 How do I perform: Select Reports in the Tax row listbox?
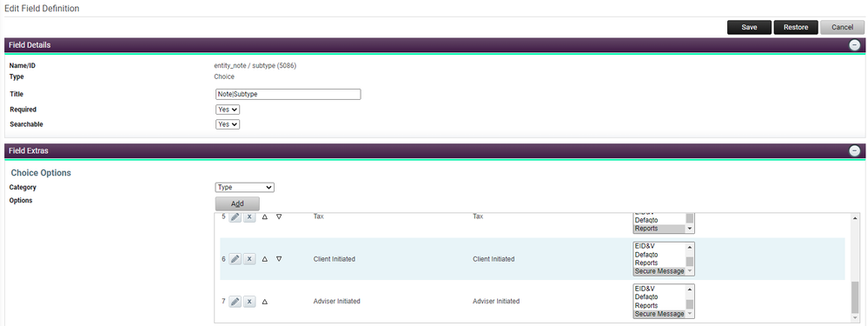[659, 229]
